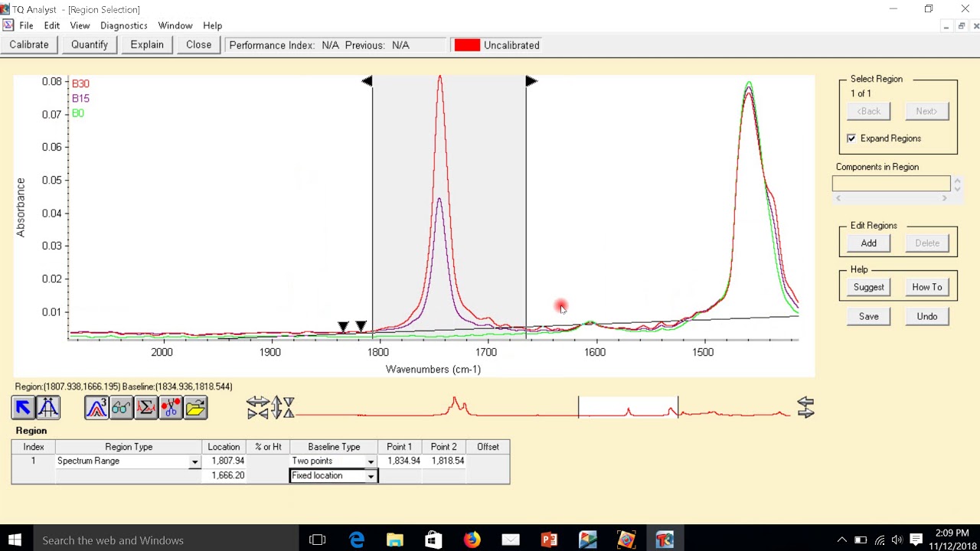Click the B15 spectrum legend label

(x=80, y=98)
